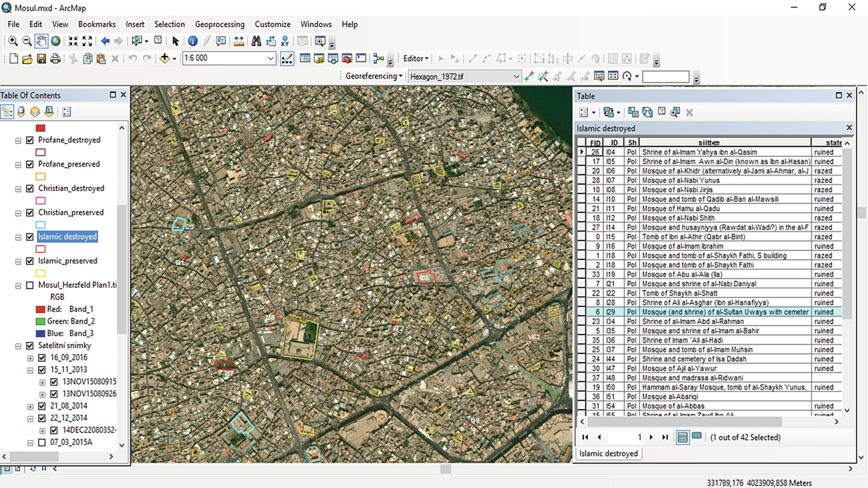The height and width of the screenshot is (488, 868).
Task: Collapse the Satelitní snímky group
Action: pyautogui.click(x=19, y=346)
